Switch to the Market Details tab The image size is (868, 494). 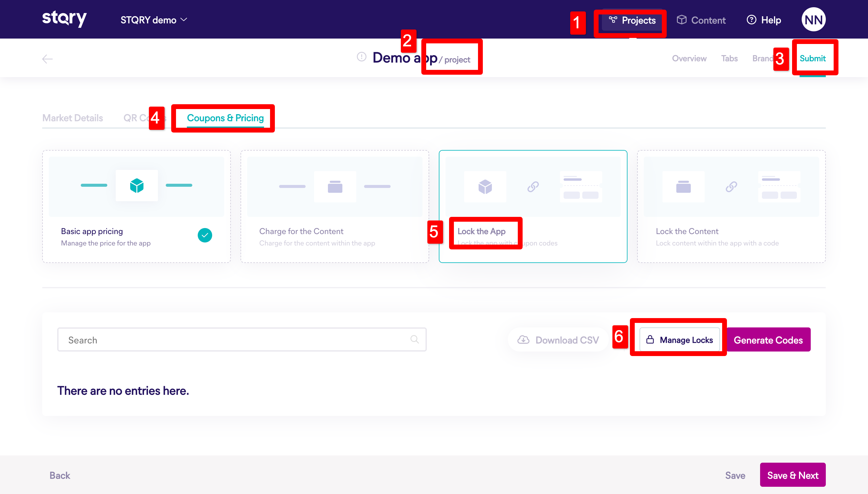tap(72, 118)
